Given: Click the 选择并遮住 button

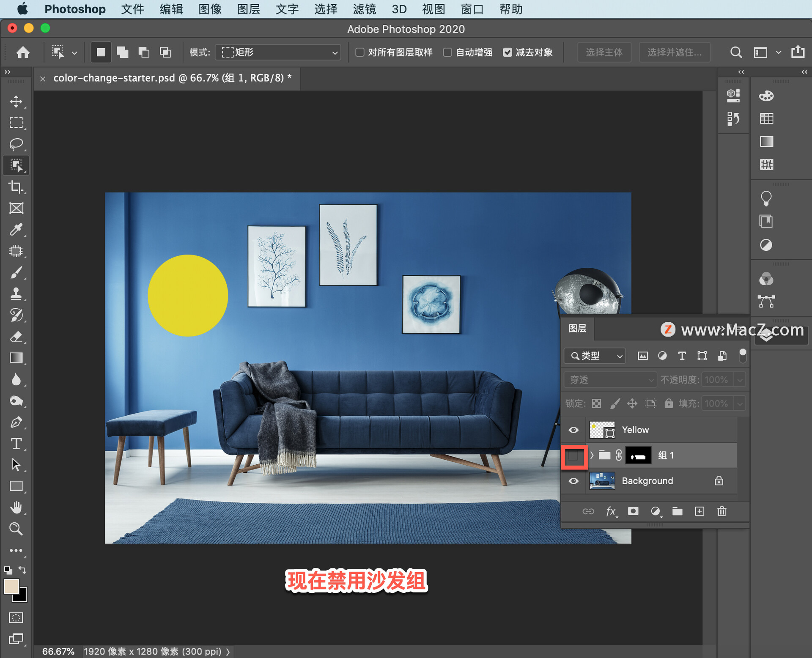Looking at the screenshot, I should coord(675,52).
